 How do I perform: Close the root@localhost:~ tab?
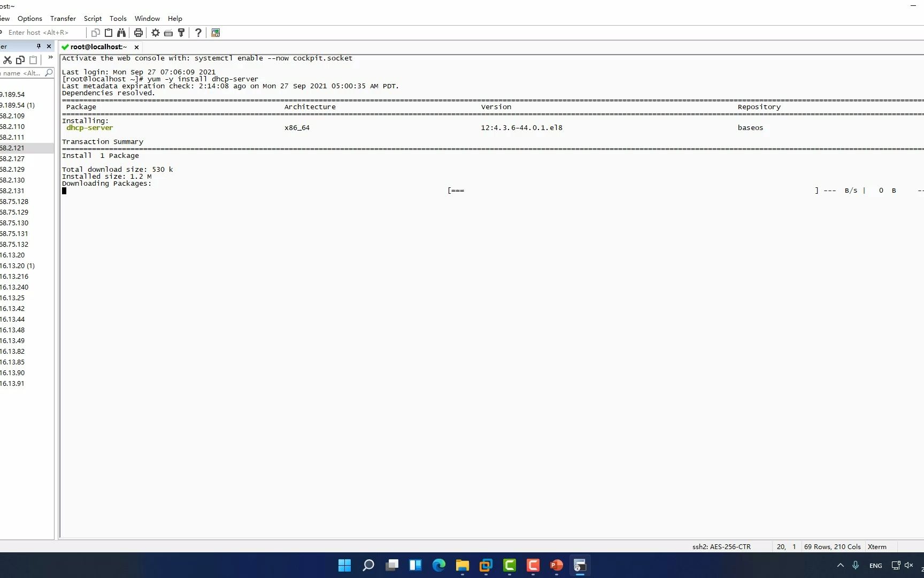(x=136, y=47)
